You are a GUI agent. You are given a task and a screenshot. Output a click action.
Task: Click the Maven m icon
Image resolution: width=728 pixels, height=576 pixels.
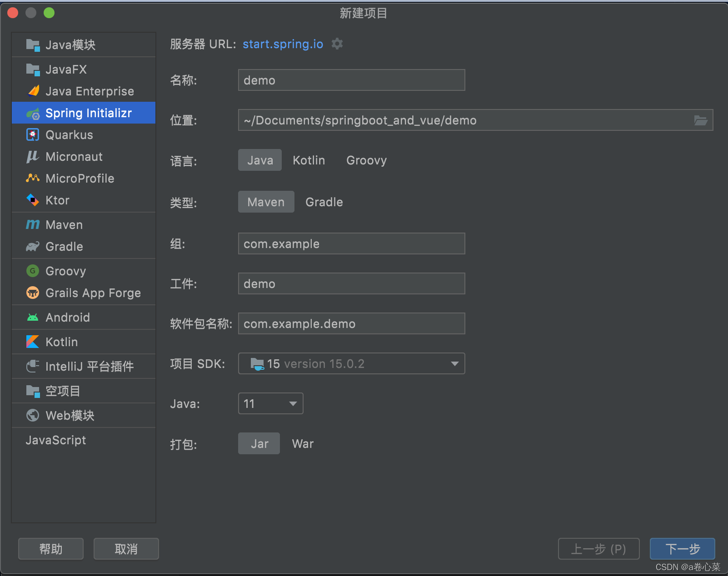(33, 224)
